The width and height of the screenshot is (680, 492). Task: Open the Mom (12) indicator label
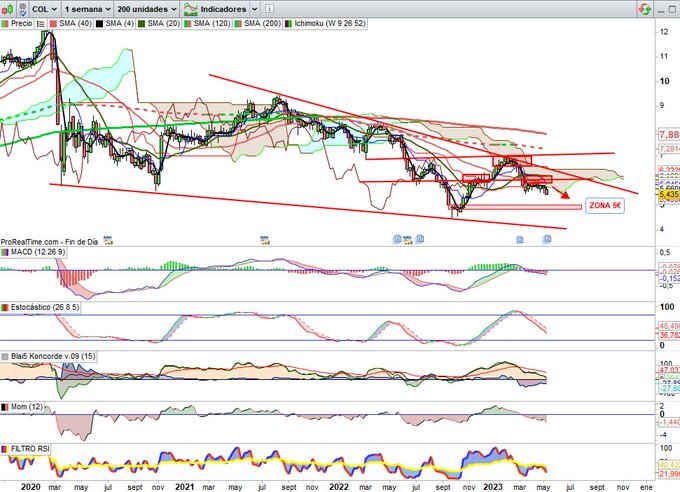[x=26, y=407]
